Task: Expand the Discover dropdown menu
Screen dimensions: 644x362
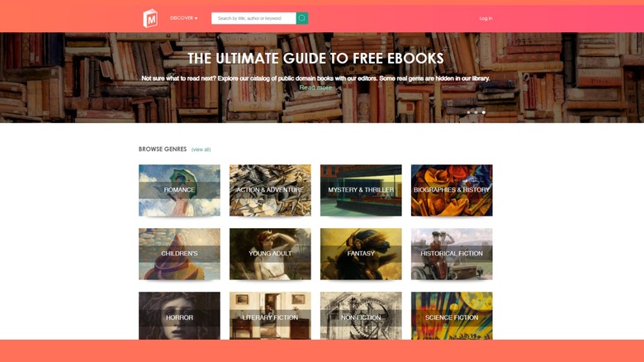Action: [x=183, y=18]
